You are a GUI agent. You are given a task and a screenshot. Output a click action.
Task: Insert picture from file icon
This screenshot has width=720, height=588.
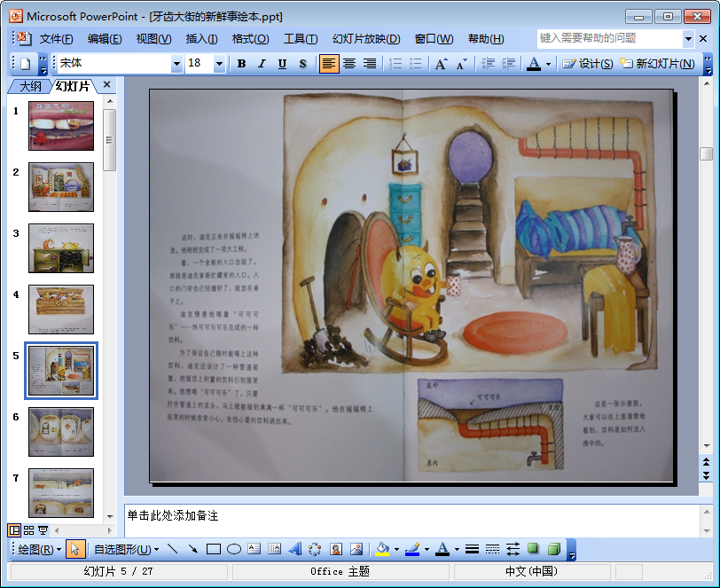click(x=356, y=549)
